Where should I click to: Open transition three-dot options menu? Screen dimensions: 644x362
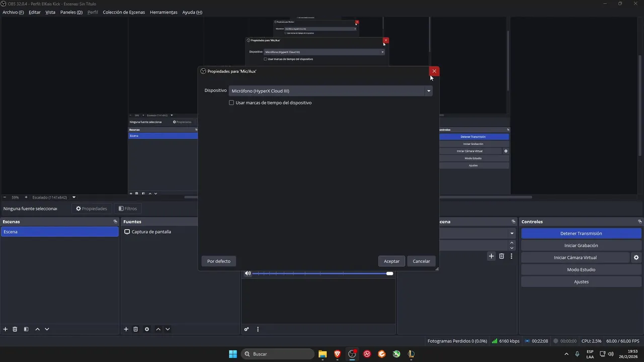tap(512, 256)
